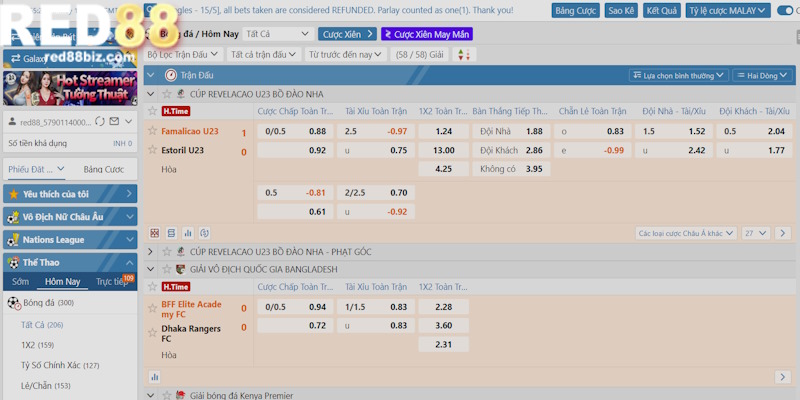Click the odds sort up/down arrows icon

click(x=464, y=55)
